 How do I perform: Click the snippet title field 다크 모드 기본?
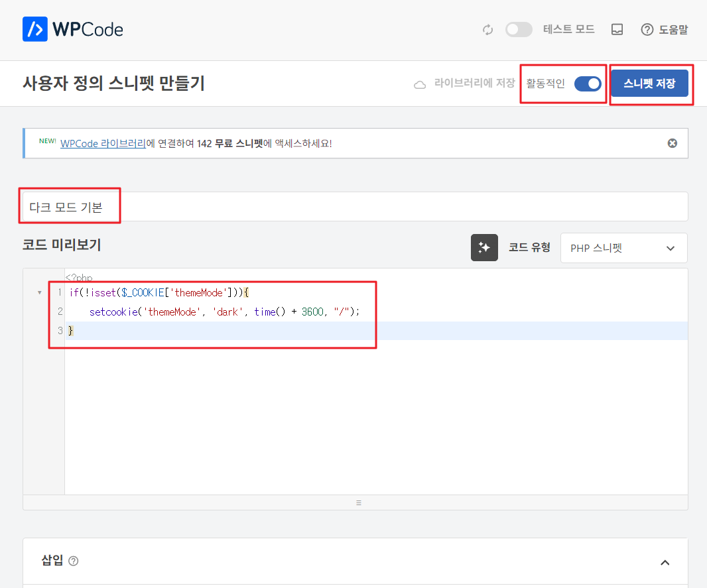coord(355,207)
